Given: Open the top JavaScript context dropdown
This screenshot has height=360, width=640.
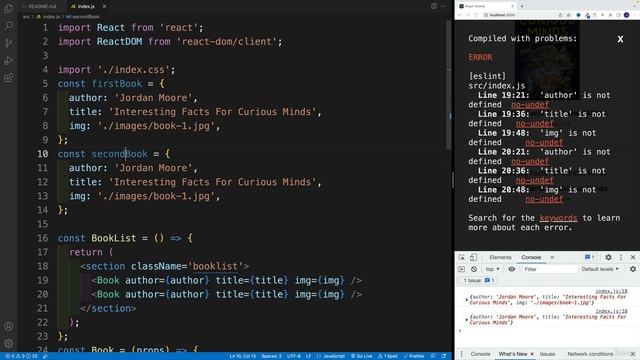Looking at the screenshot, I should click(492, 269).
